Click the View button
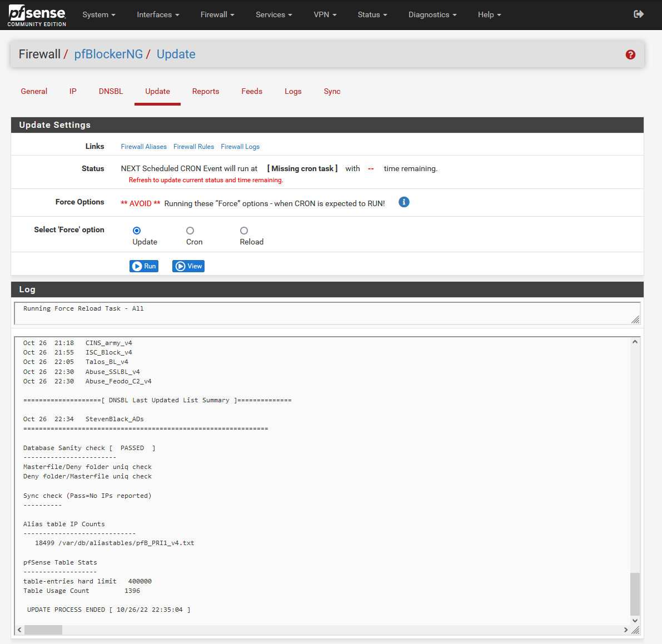 point(188,266)
